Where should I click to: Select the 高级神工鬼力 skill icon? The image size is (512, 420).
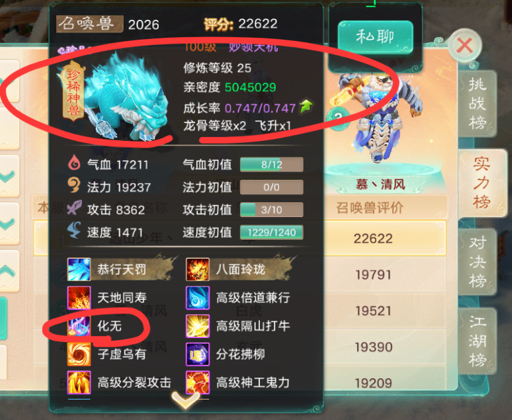198,382
